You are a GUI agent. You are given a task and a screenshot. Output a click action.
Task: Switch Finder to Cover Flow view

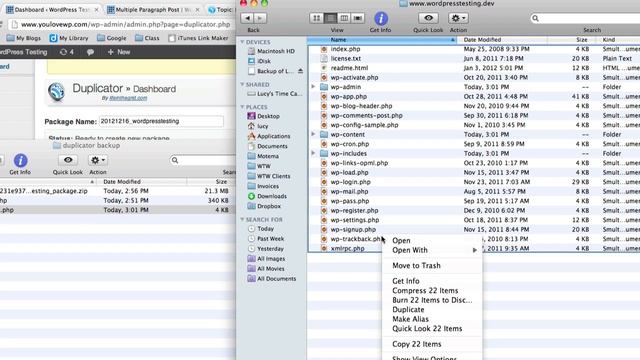358,18
